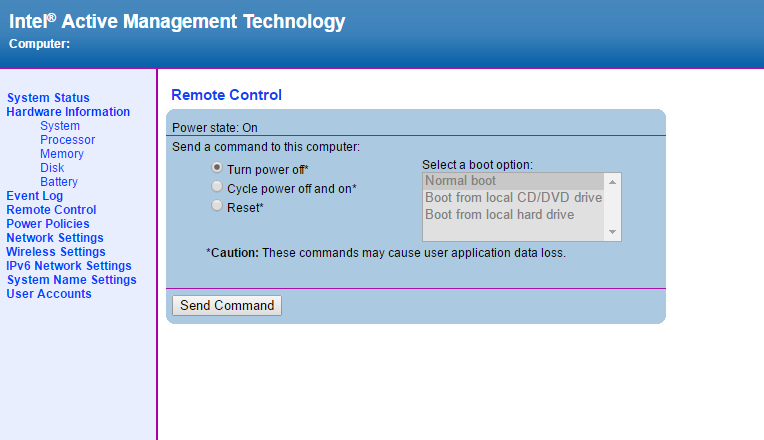
Task: Open the Event Log
Action: click(x=35, y=196)
